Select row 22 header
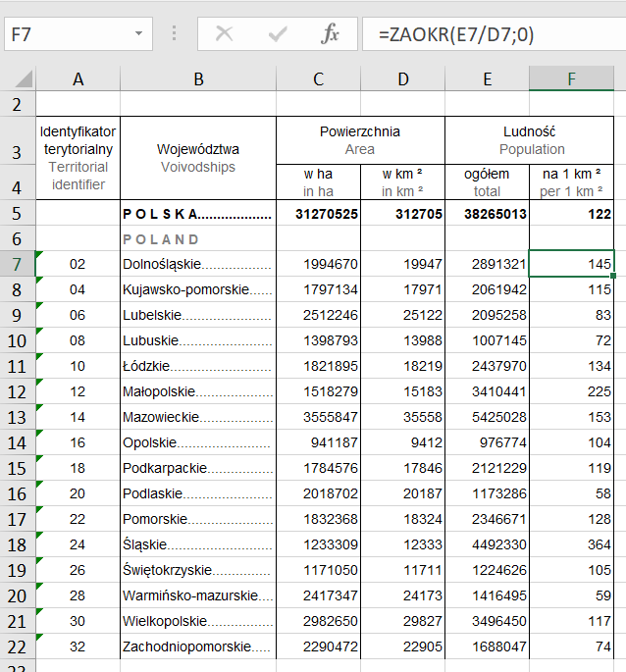Image resolution: width=626 pixels, height=672 pixels. point(17,646)
